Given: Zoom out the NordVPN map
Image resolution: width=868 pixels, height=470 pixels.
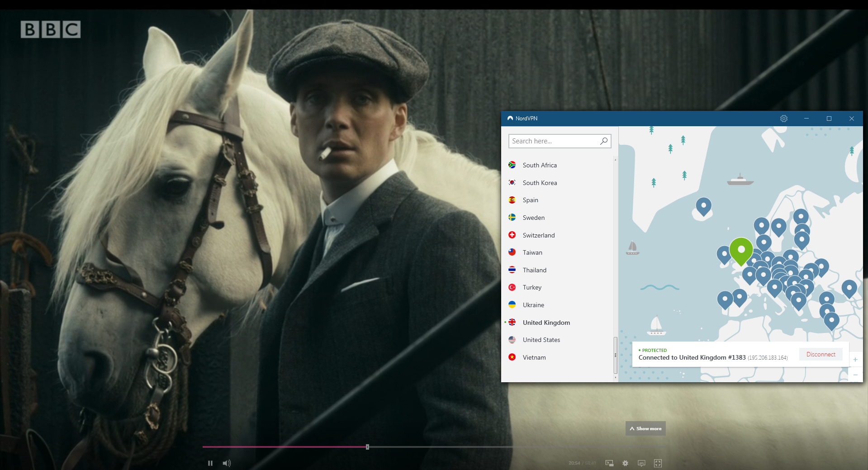Looking at the screenshot, I should 855,375.
